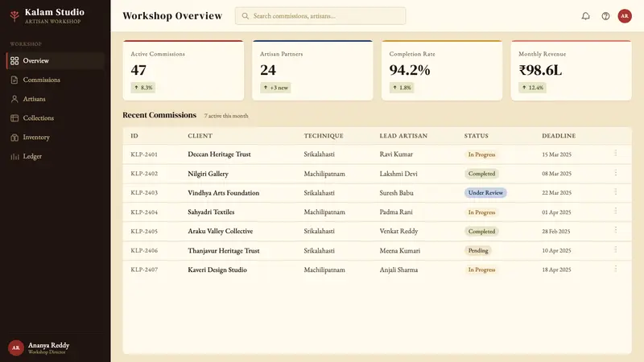Go to Collections in sidebar menu

point(56,118)
